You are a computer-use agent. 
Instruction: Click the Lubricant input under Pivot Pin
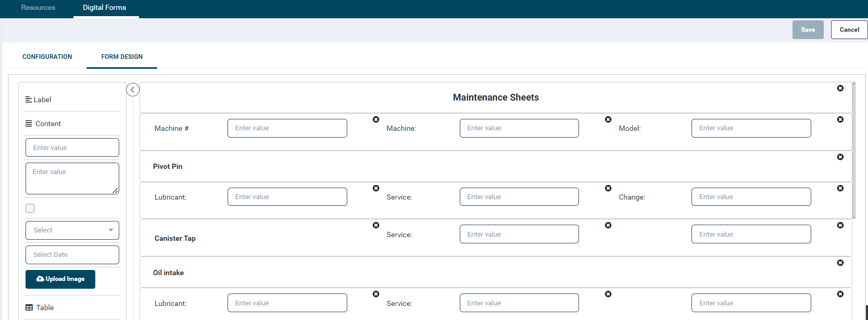[287, 197]
